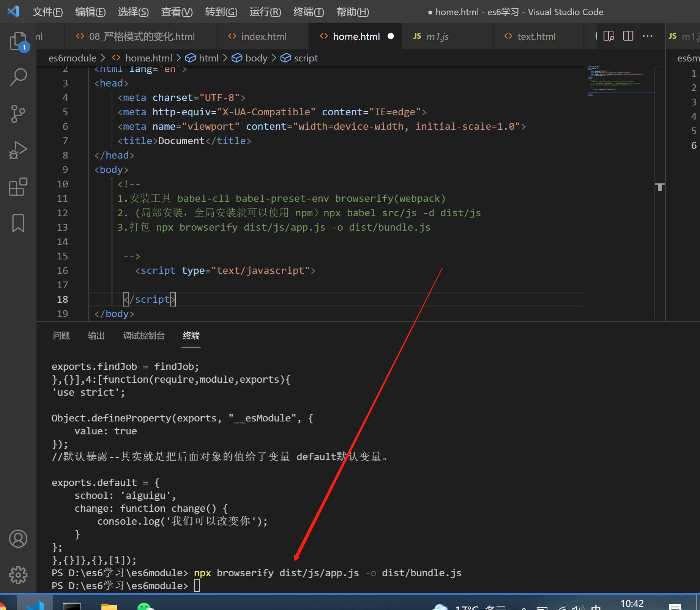Image resolution: width=700 pixels, height=610 pixels.
Task: Click html in the breadcrumb path
Action: click(x=209, y=58)
